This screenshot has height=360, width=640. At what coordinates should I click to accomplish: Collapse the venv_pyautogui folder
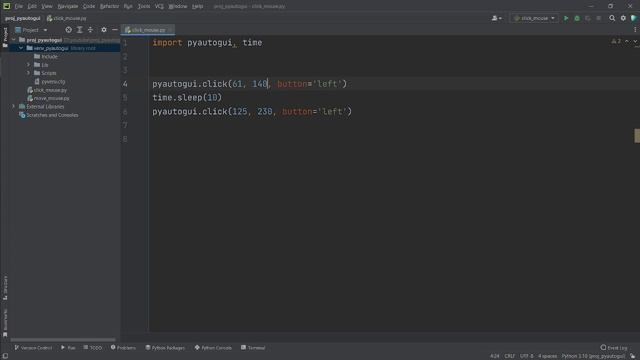[21, 48]
